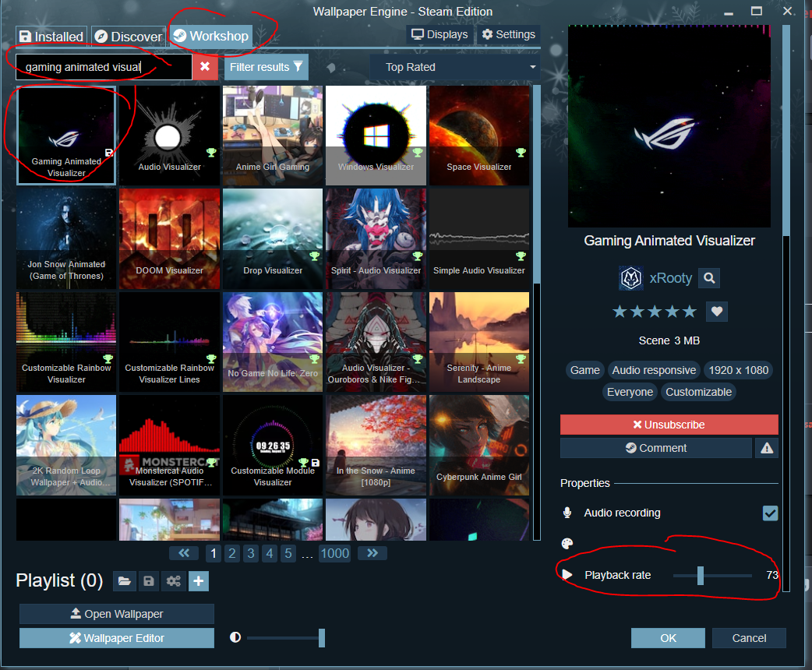Click the Unsubscribe button

click(x=669, y=425)
